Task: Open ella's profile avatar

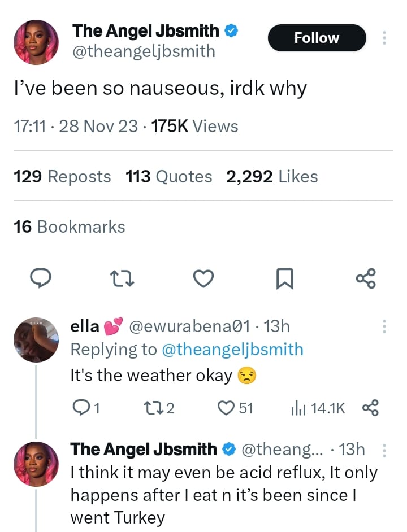Action: (36, 339)
